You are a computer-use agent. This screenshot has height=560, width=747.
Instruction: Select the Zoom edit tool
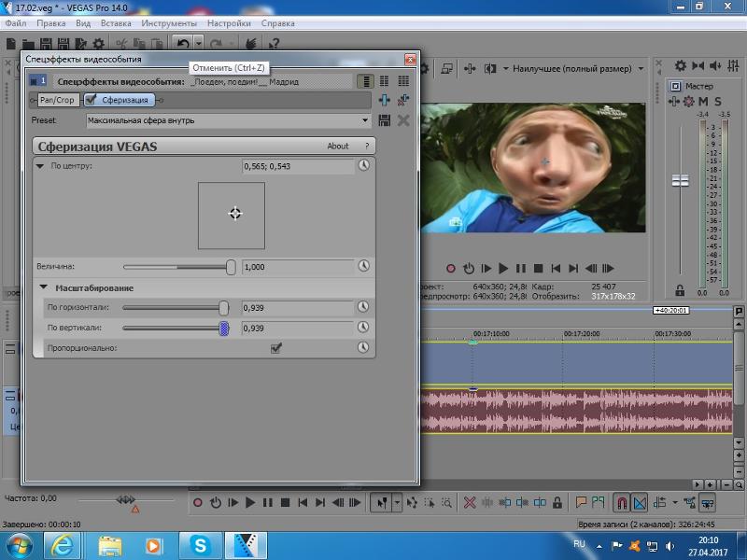446,502
